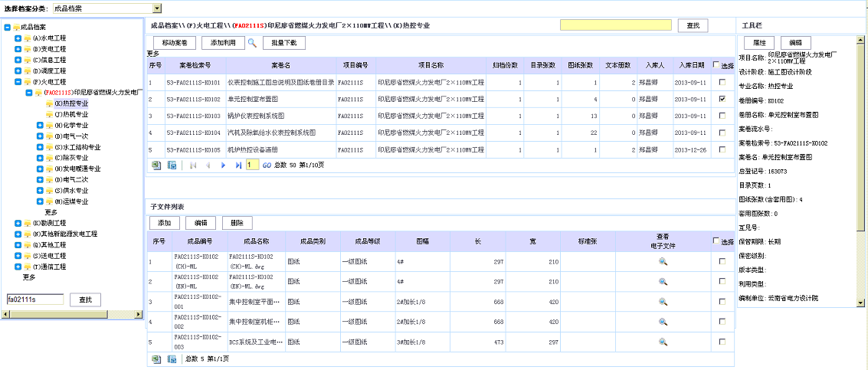Check the box for sub-file FA02111S-K0102-001
Screen dimensions: 868x370
point(722,301)
